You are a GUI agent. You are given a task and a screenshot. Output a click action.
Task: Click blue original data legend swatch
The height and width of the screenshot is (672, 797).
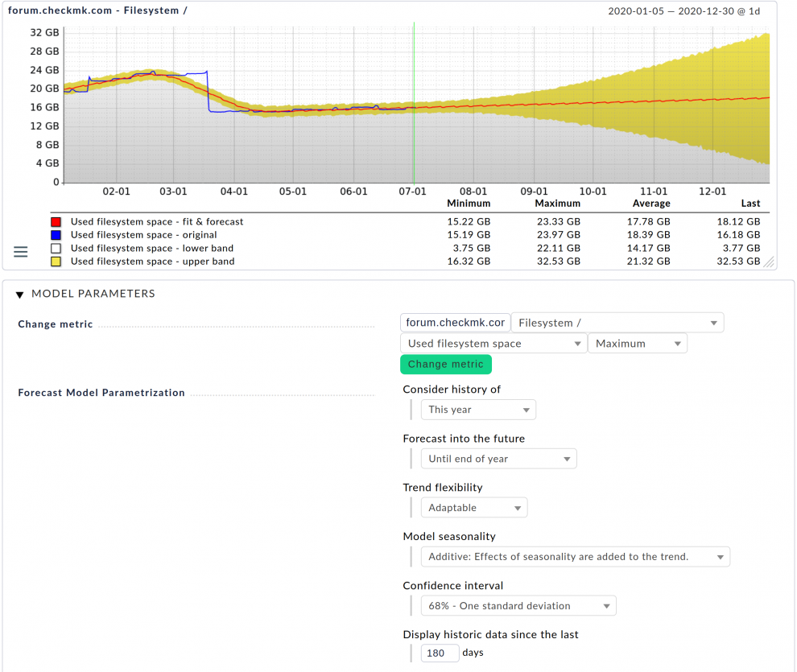[56, 235]
